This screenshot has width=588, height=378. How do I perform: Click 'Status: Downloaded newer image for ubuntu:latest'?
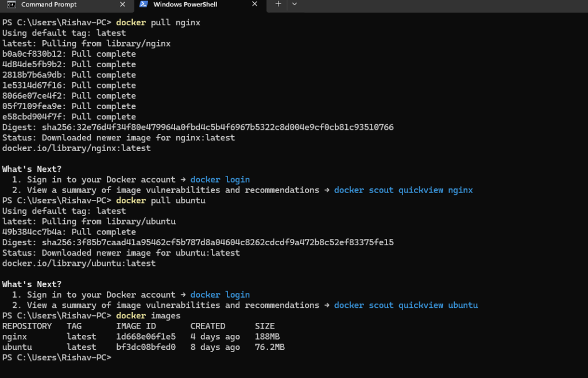pyautogui.click(x=121, y=253)
